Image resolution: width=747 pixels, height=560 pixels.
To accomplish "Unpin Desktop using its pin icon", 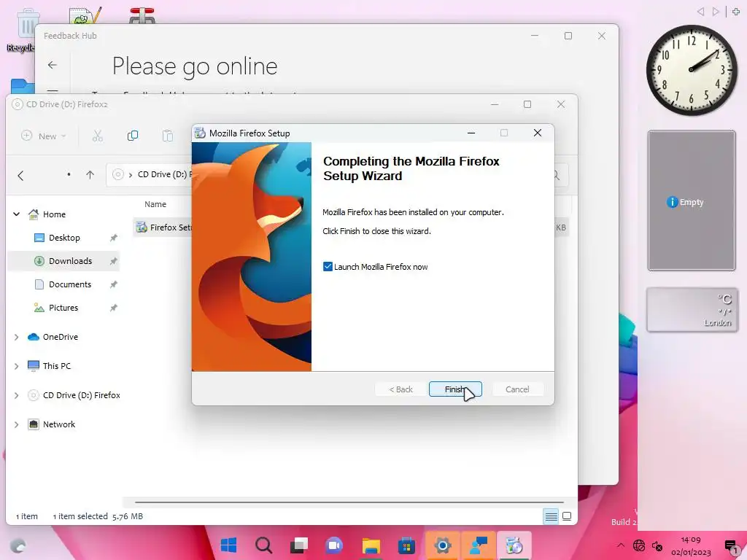I will pos(113,238).
